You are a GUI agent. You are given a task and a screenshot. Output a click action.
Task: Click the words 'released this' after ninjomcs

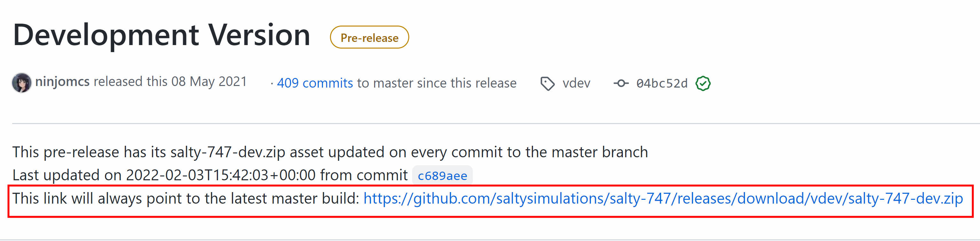click(x=130, y=82)
